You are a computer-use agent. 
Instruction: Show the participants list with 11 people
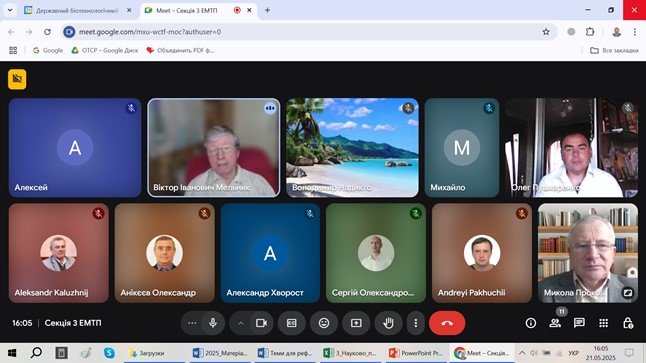click(x=555, y=323)
